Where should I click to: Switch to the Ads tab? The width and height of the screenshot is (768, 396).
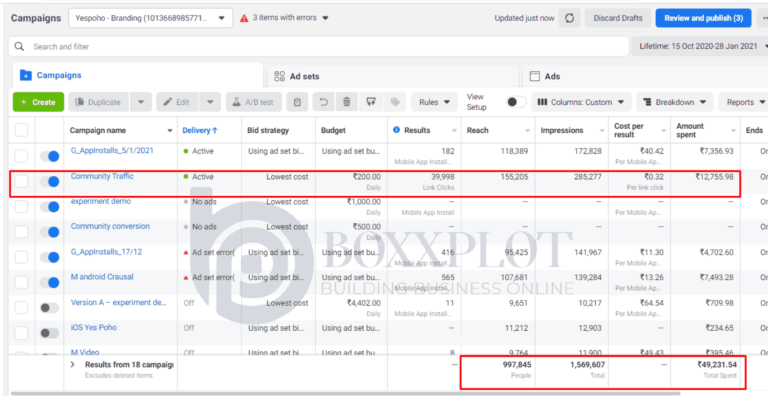pos(646,76)
